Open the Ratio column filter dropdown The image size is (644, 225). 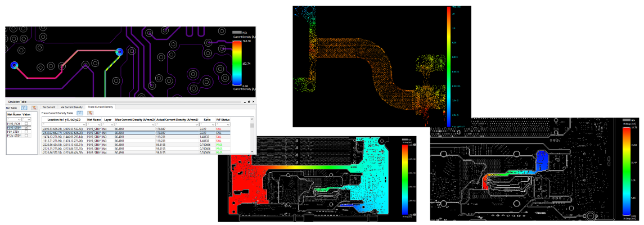click(213, 124)
